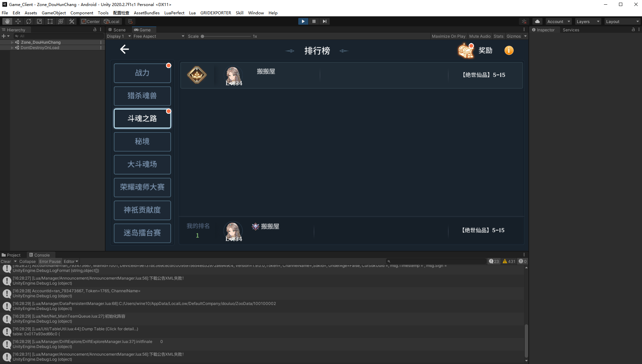Click the Step forward button
The image size is (642, 364).
(x=324, y=21)
